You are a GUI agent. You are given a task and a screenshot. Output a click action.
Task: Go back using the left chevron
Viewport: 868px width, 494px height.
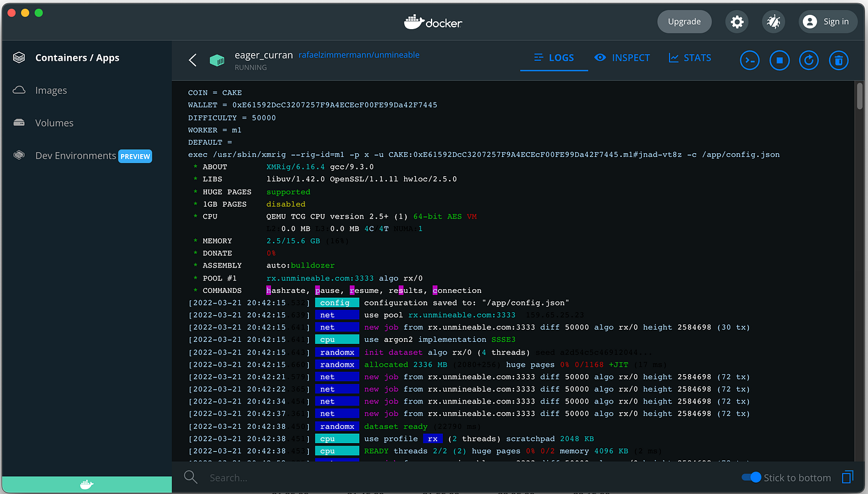coord(192,60)
